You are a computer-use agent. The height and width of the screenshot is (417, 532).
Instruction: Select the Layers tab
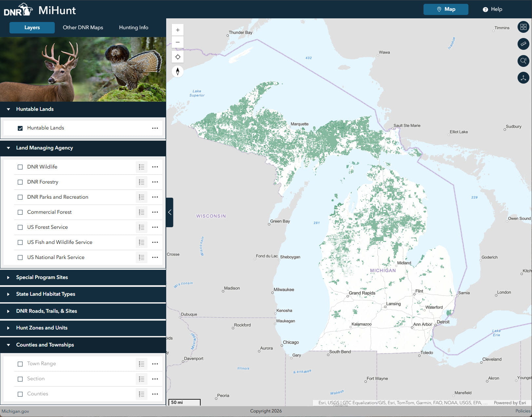pos(32,28)
